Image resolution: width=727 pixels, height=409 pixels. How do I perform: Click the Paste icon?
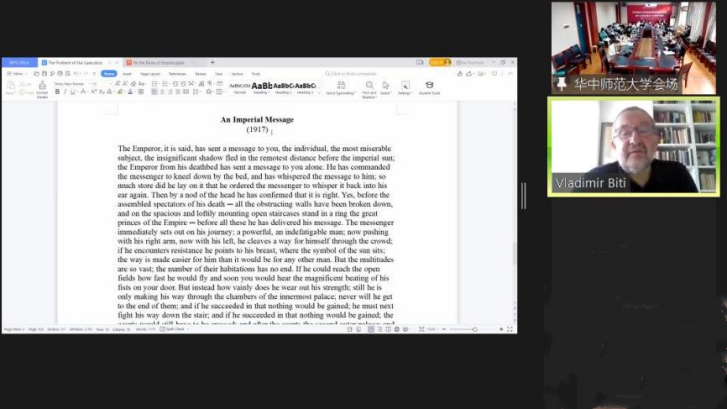pos(11,87)
